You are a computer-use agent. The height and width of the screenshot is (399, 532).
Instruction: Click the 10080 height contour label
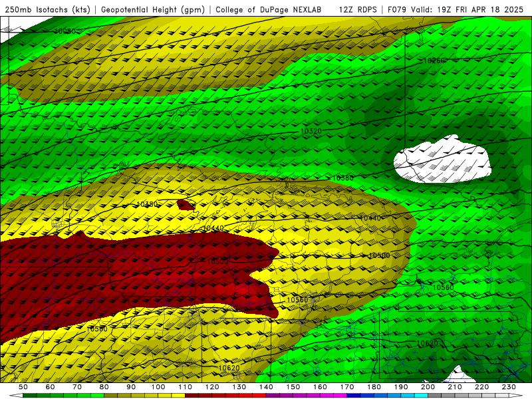(65, 31)
